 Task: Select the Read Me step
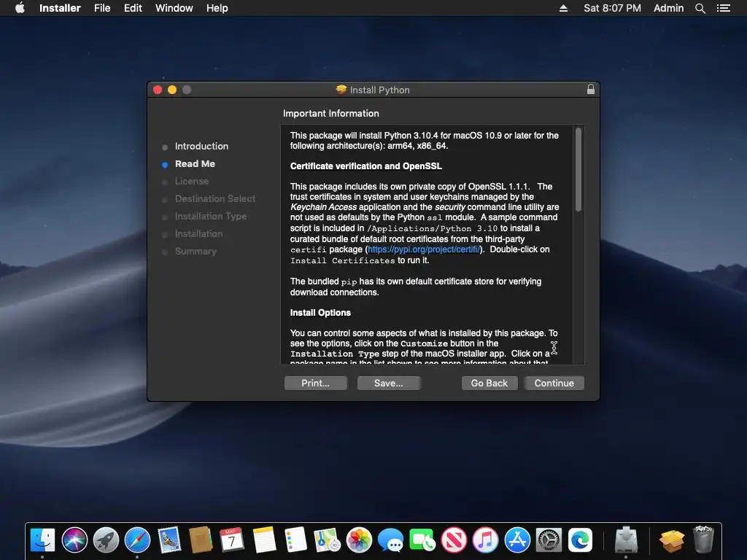[x=195, y=164]
